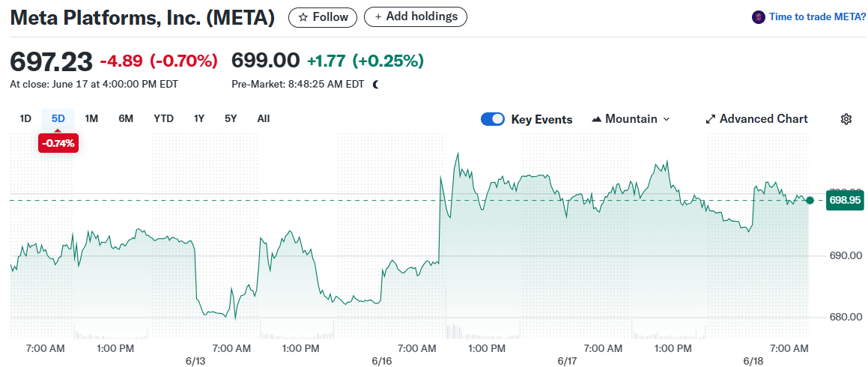Click the green endpoint dot on the chart
868x367 pixels.
tap(810, 201)
